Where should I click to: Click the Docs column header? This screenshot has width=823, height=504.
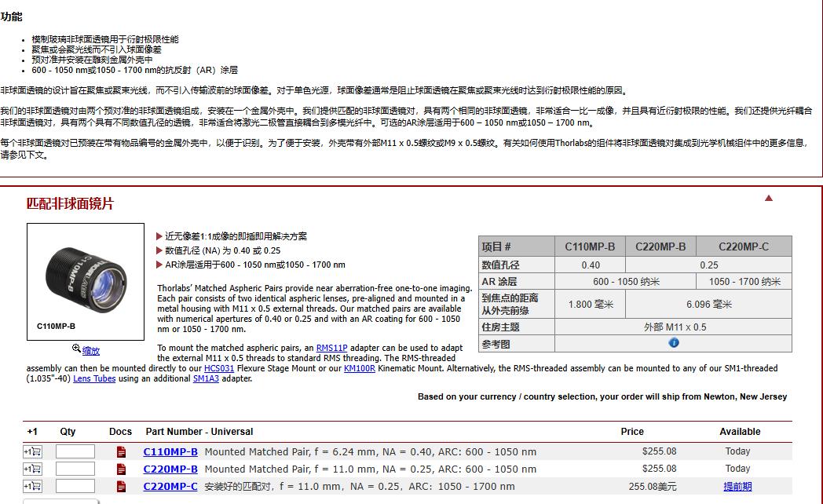pos(120,432)
